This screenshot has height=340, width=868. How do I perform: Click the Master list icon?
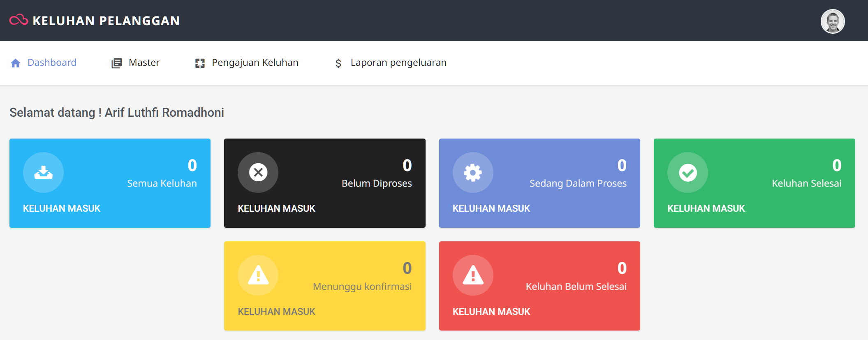coord(117,63)
